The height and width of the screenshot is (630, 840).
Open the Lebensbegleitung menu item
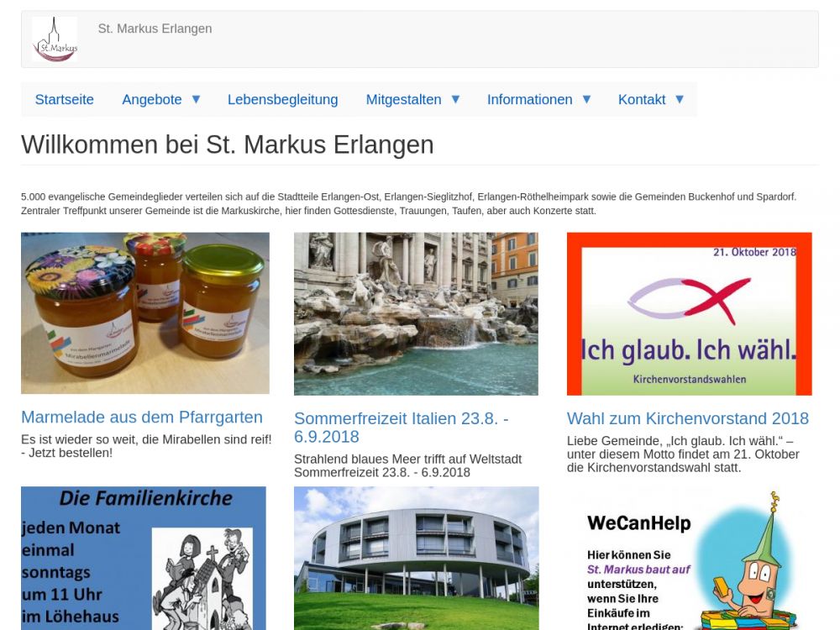tap(282, 99)
